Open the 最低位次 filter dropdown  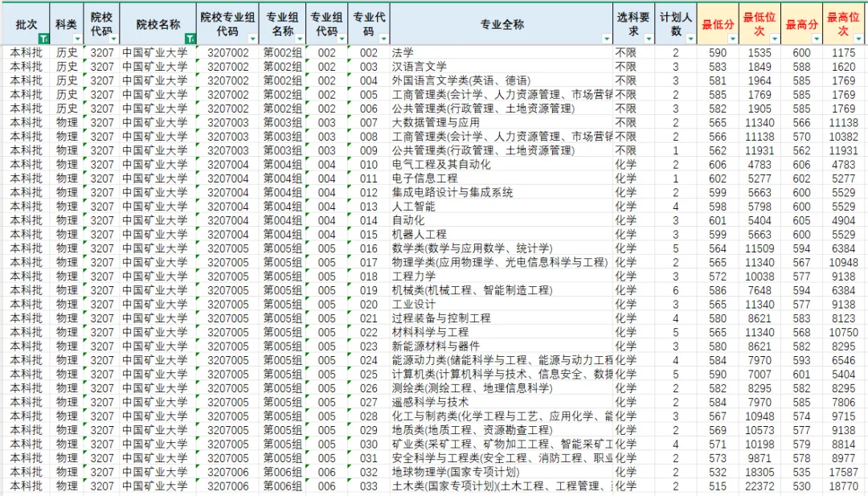[x=775, y=39]
